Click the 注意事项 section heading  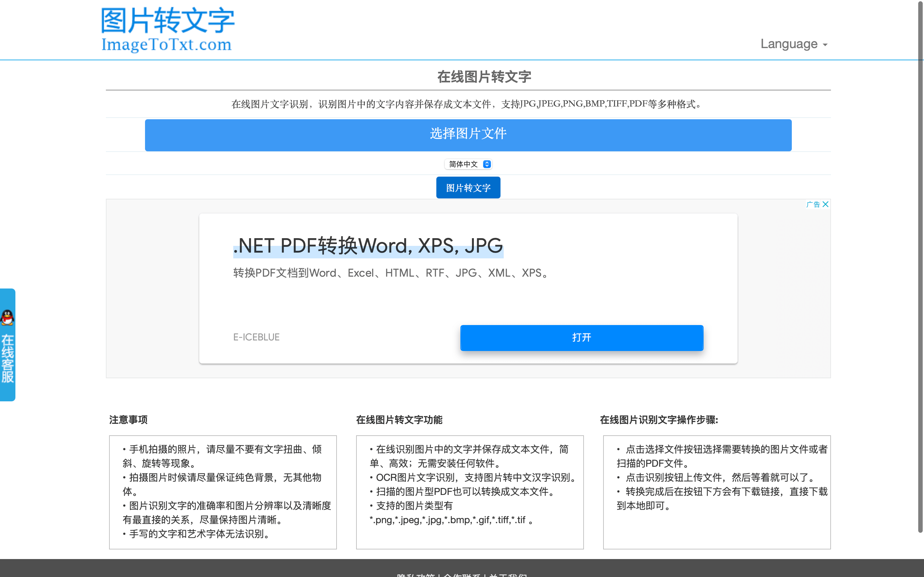128,420
